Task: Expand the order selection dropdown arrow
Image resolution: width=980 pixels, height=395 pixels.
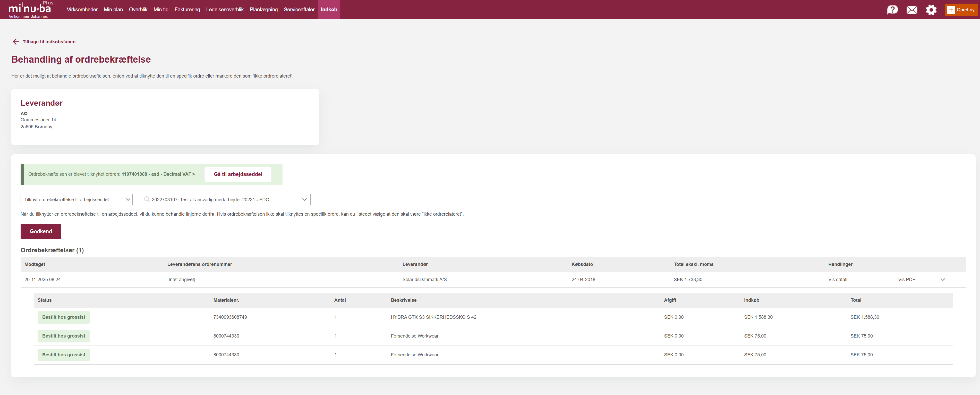Action: click(304, 199)
